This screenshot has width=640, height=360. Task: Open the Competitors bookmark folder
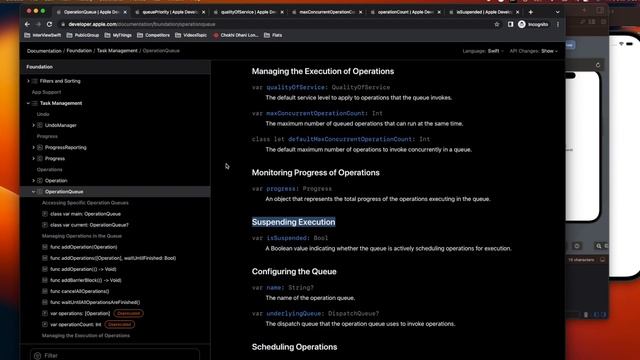[x=153, y=35]
